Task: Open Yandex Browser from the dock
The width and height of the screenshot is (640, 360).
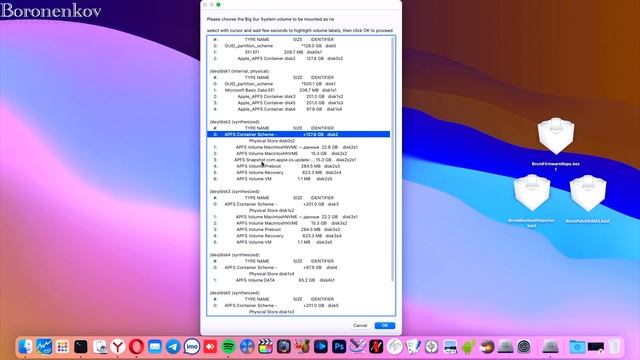Action: [x=118, y=347]
